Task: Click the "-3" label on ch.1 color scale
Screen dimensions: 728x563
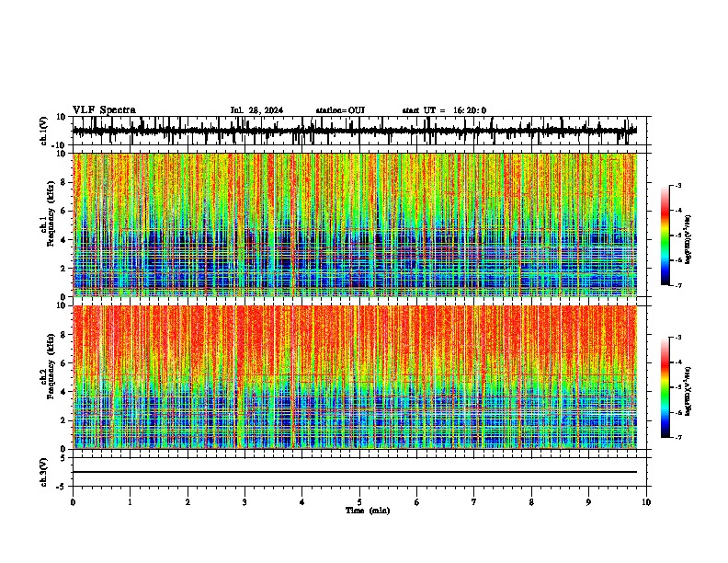Action: point(678,186)
